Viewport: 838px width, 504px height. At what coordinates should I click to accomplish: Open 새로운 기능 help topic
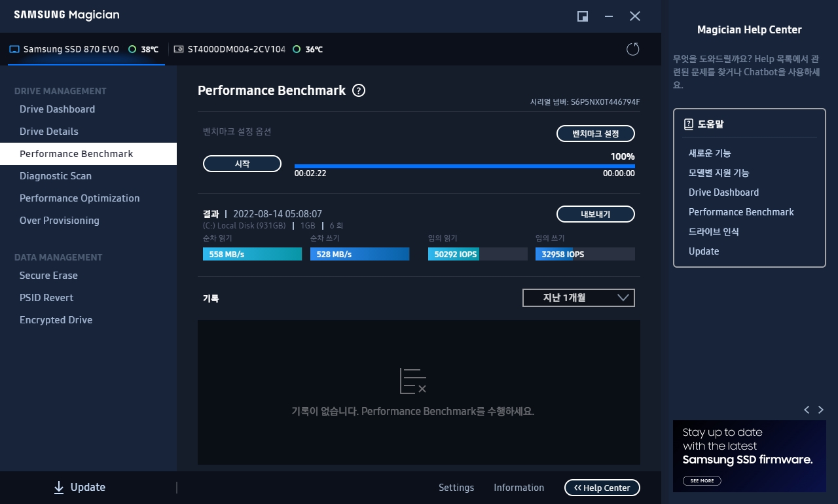pyautogui.click(x=710, y=153)
